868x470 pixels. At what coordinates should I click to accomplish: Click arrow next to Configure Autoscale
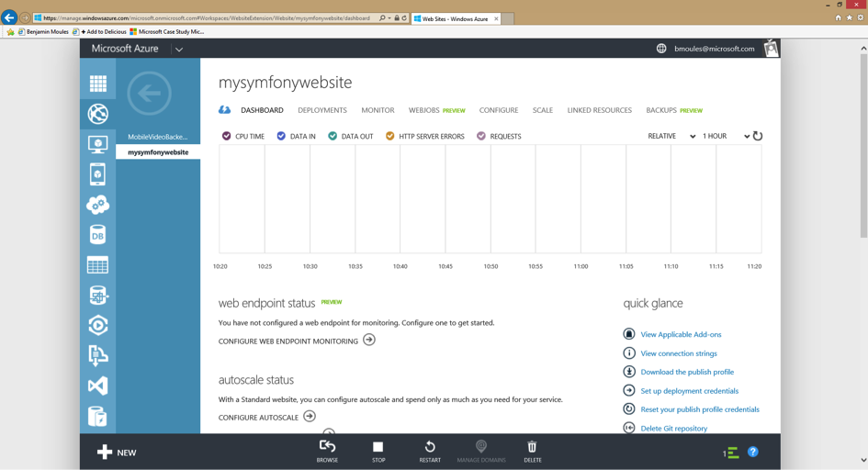click(310, 416)
